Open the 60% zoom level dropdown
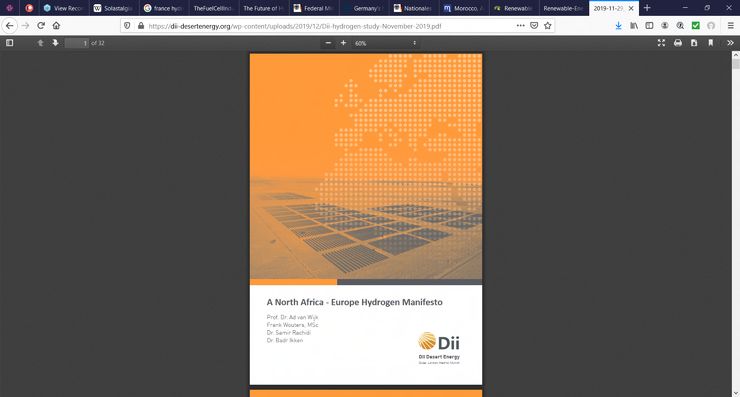The height and width of the screenshot is (397, 740). [x=386, y=43]
